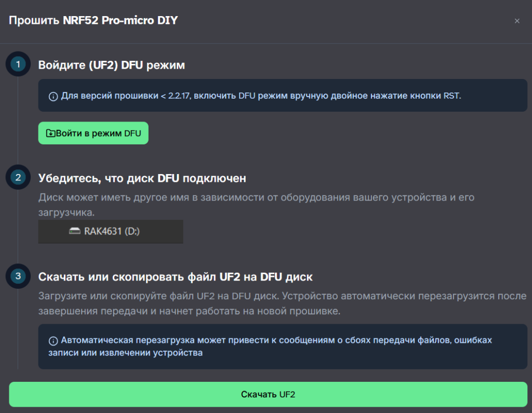
Task: Select the RAK4631 (D:) drive label
Action: tap(112, 231)
